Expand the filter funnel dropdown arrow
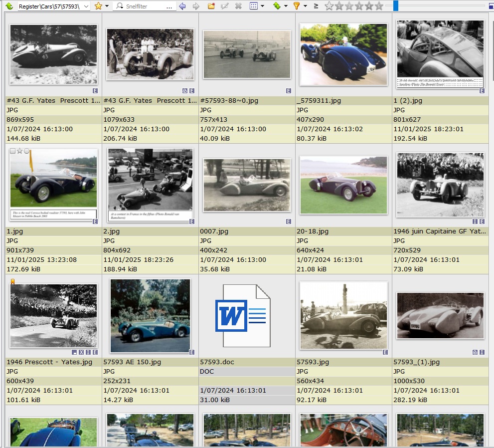494x448 pixels. tap(305, 6)
